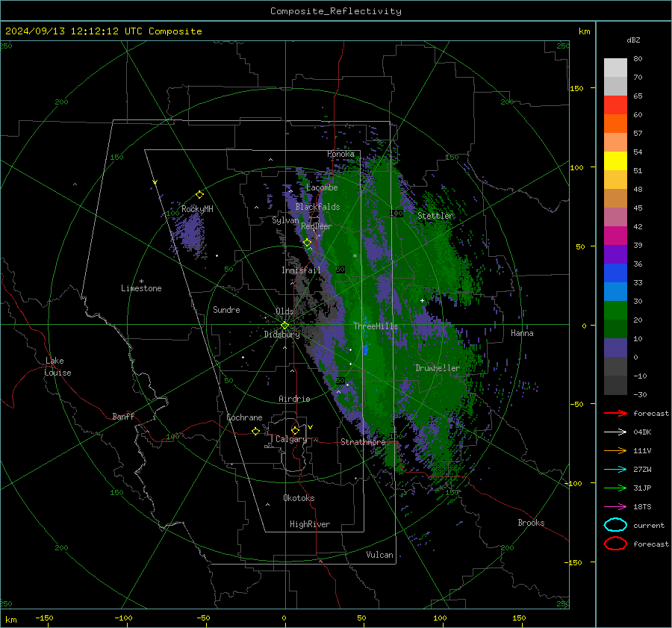Click the Drumheller label on the map

[438, 368]
